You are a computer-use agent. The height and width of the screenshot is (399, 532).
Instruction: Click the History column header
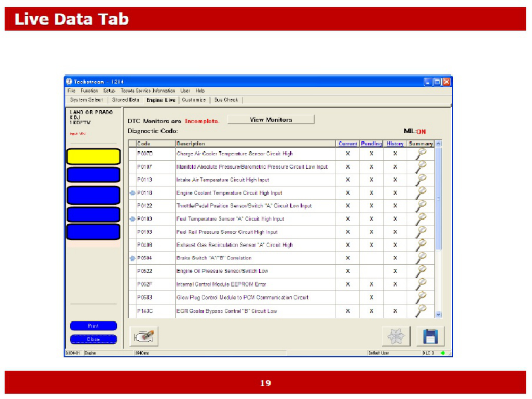coord(395,144)
